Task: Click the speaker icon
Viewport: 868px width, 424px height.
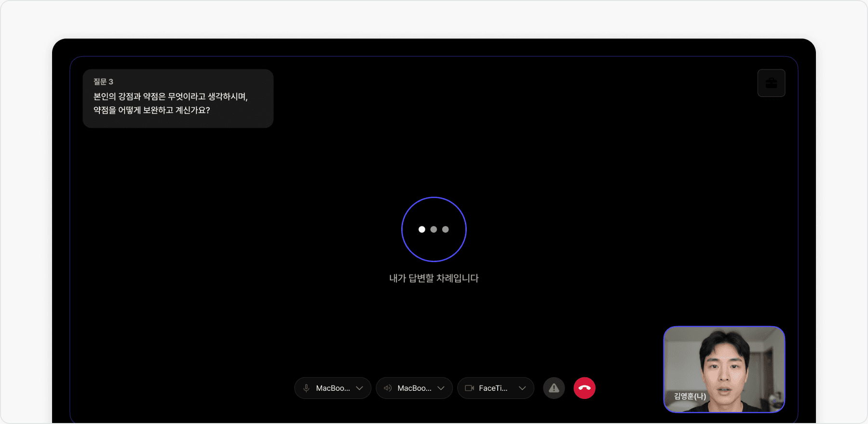Action: pyautogui.click(x=388, y=388)
